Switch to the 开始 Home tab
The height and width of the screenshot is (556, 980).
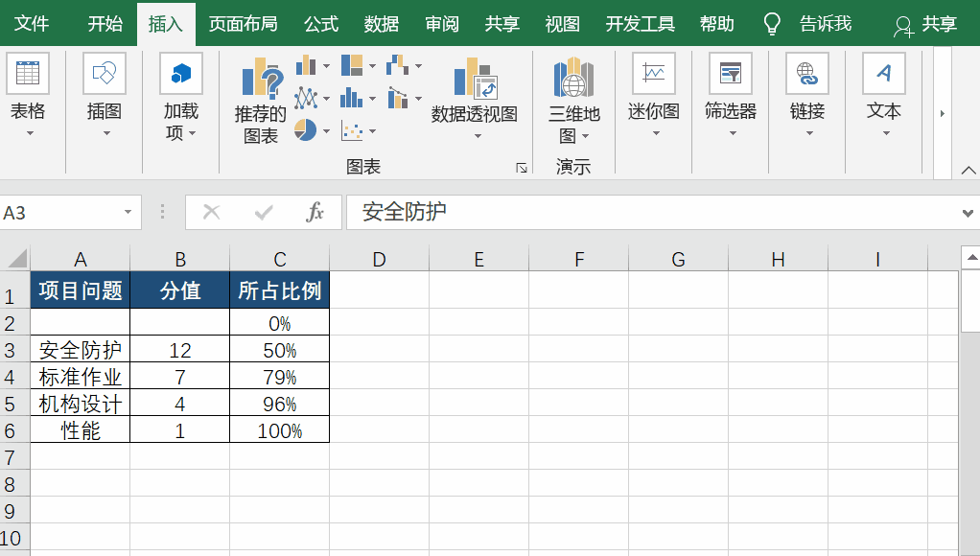point(105,24)
